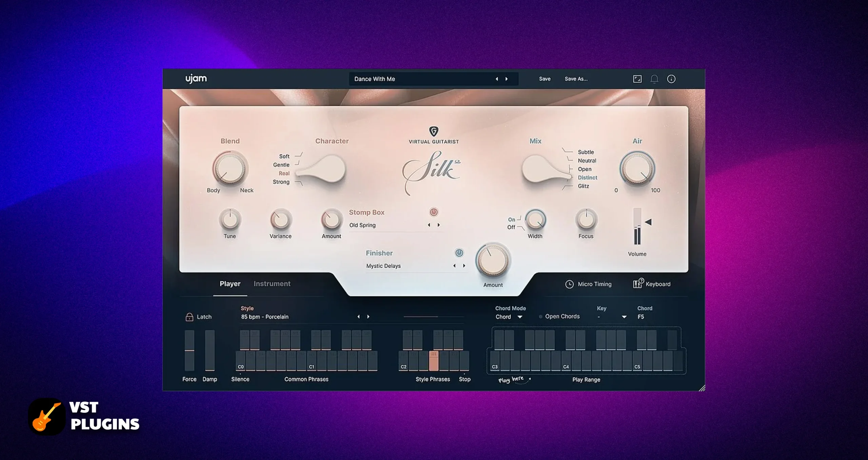This screenshot has height=460, width=868.
Task: Click the Virtual Guitarist pick logo
Action: [434, 131]
